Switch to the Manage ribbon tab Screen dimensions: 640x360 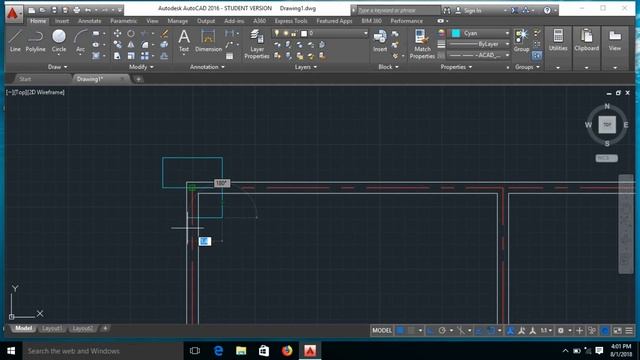pyautogui.click(x=178, y=21)
